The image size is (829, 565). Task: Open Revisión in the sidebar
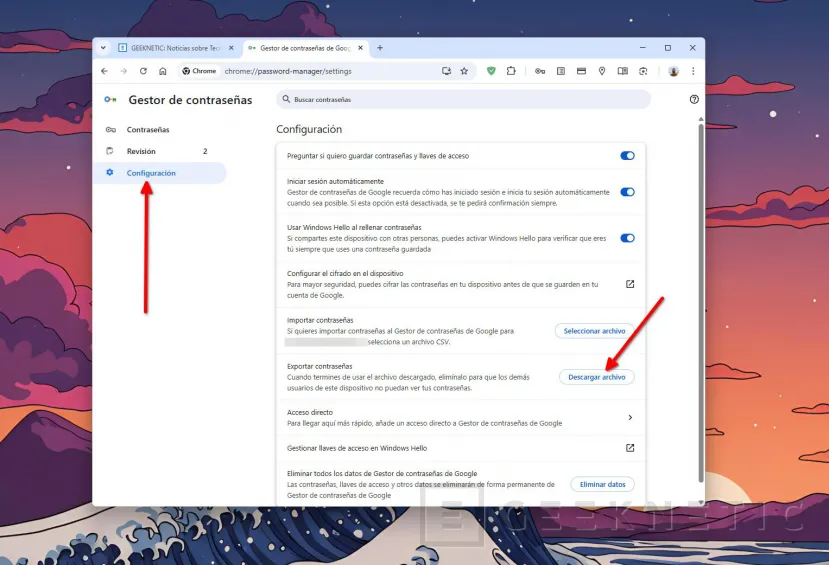160,151
